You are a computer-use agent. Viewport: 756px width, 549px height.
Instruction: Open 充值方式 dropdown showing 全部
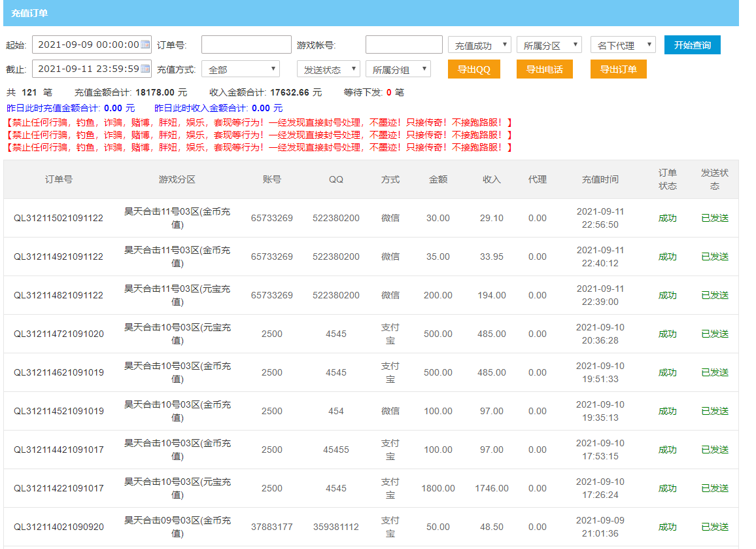240,69
